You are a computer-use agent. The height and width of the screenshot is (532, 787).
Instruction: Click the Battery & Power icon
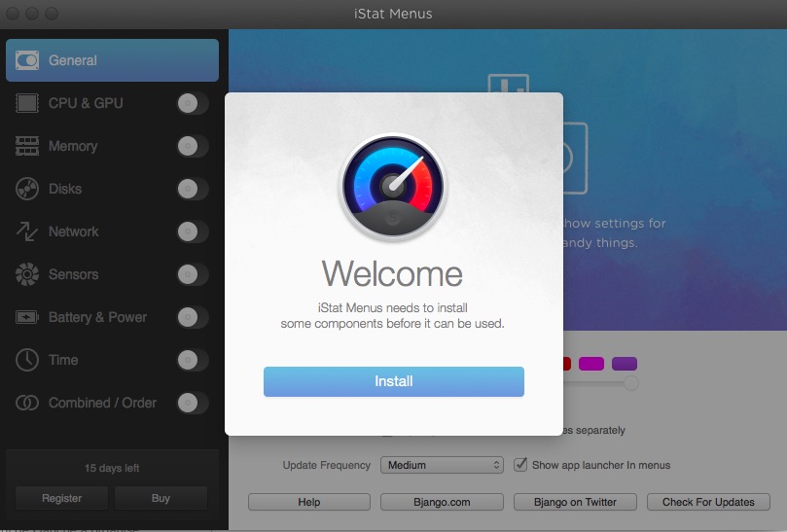(x=27, y=317)
